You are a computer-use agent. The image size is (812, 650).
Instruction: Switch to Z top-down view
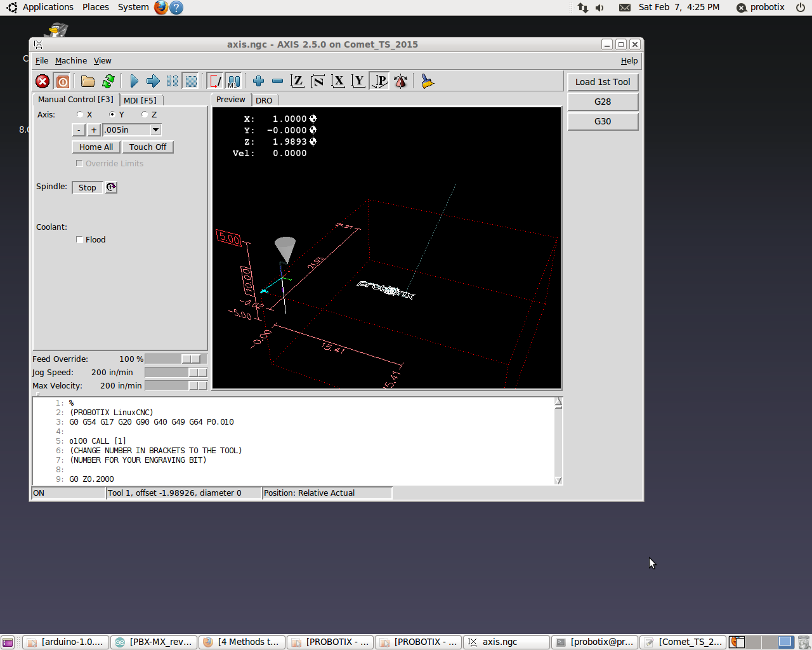pyautogui.click(x=297, y=81)
